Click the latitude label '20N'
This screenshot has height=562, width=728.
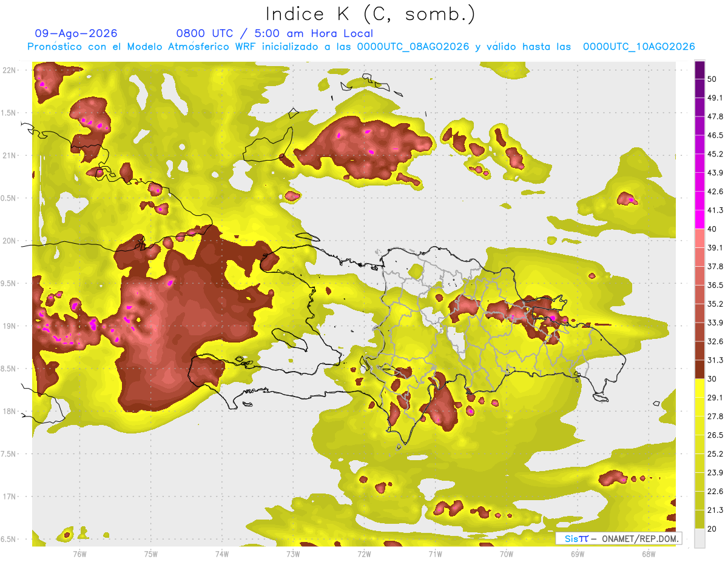[x=10, y=241]
